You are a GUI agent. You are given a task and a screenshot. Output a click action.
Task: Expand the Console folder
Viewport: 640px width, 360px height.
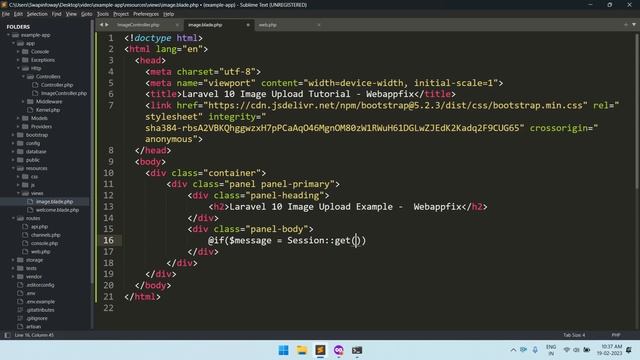point(18,52)
